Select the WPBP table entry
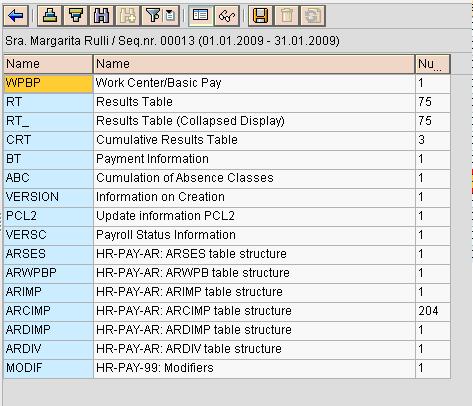This screenshot has width=473, height=406. pos(48,83)
